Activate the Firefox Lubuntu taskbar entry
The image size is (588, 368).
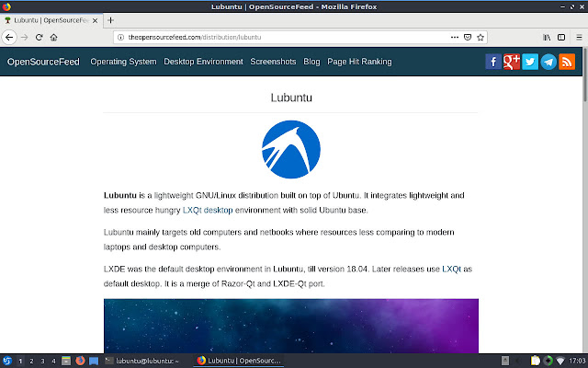(x=239, y=361)
